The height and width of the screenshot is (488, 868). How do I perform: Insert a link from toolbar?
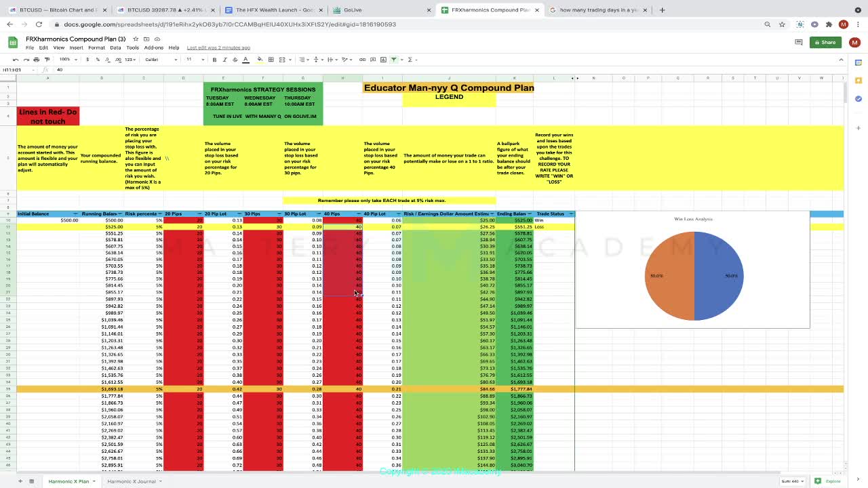[x=363, y=60]
